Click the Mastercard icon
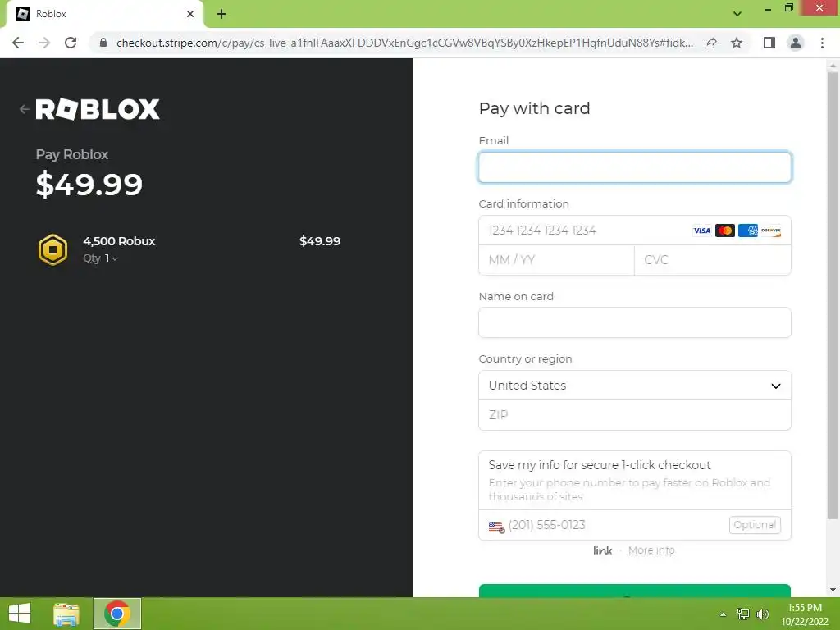The image size is (840, 630). click(x=725, y=231)
